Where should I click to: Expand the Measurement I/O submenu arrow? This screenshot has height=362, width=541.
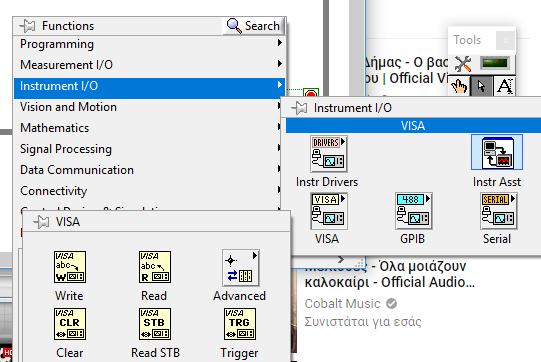coord(279,63)
